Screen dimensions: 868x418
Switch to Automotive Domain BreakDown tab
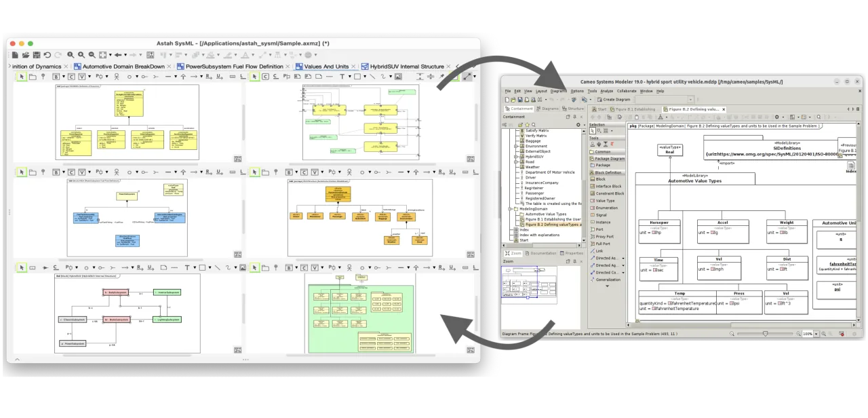pyautogui.click(x=123, y=66)
